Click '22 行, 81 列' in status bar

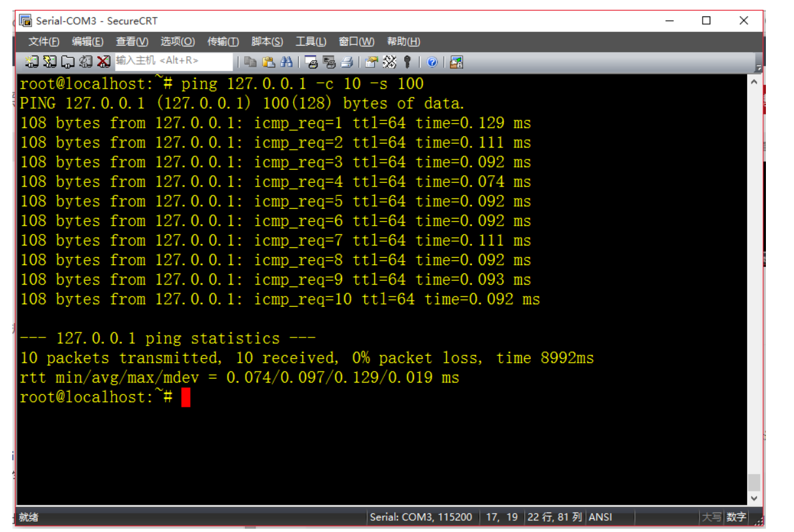tap(554, 517)
